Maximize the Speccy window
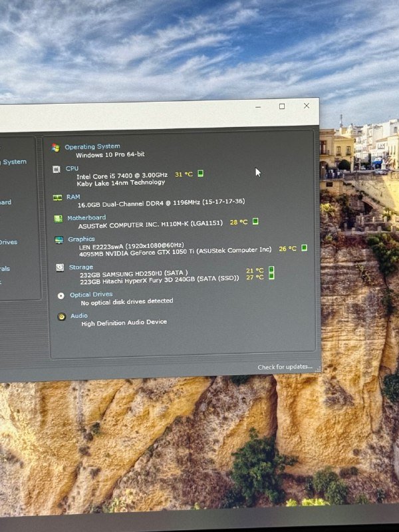 pos(282,106)
